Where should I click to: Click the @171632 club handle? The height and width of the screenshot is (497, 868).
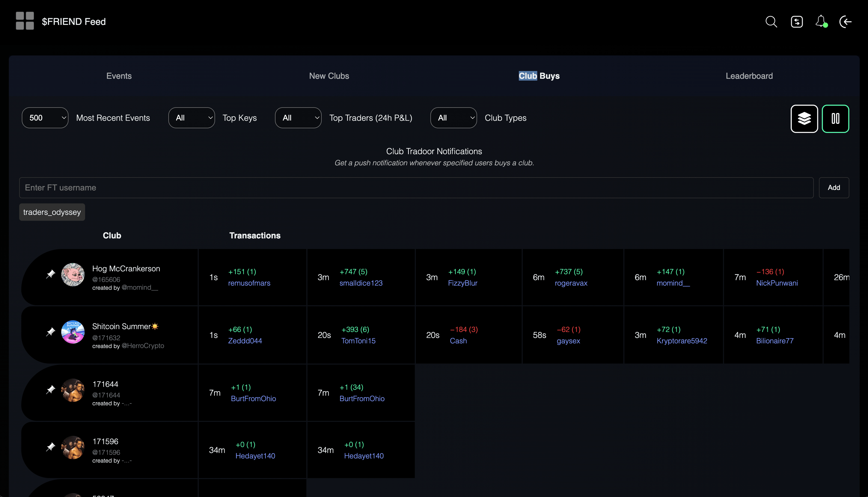[106, 338]
